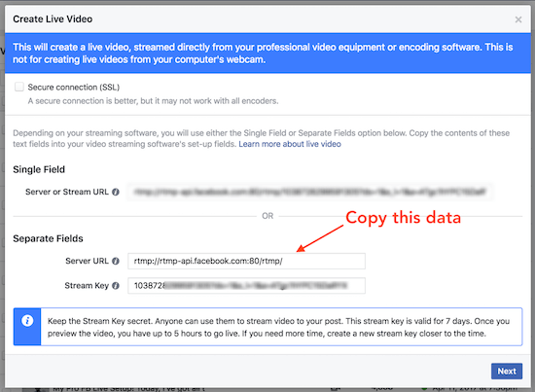Image resolution: width=535 pixels, height=392 pixels.
Task: Select the blurred Server or Stream URL field
Action: [309, 192]
